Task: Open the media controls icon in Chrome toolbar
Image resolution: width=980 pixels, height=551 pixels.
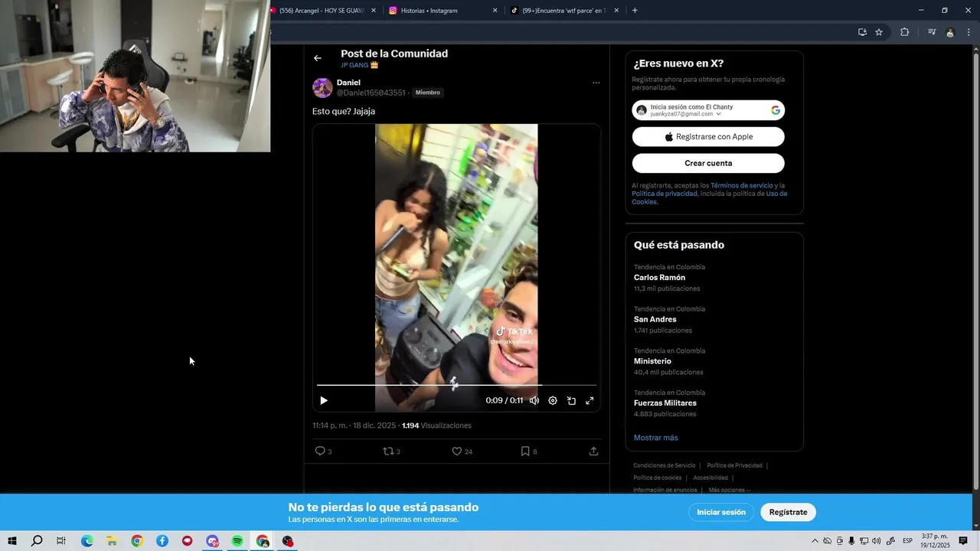Action: tap(932, 32)
